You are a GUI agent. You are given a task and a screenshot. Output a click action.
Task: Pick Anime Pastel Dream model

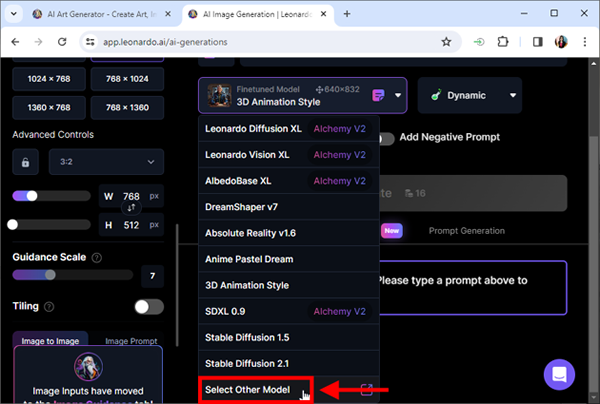pyautogui.click(x=289, y=259)
